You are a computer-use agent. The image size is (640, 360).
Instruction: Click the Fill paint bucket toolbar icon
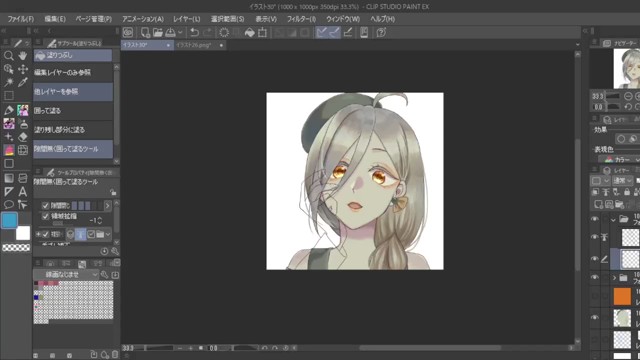coord(249,33)
